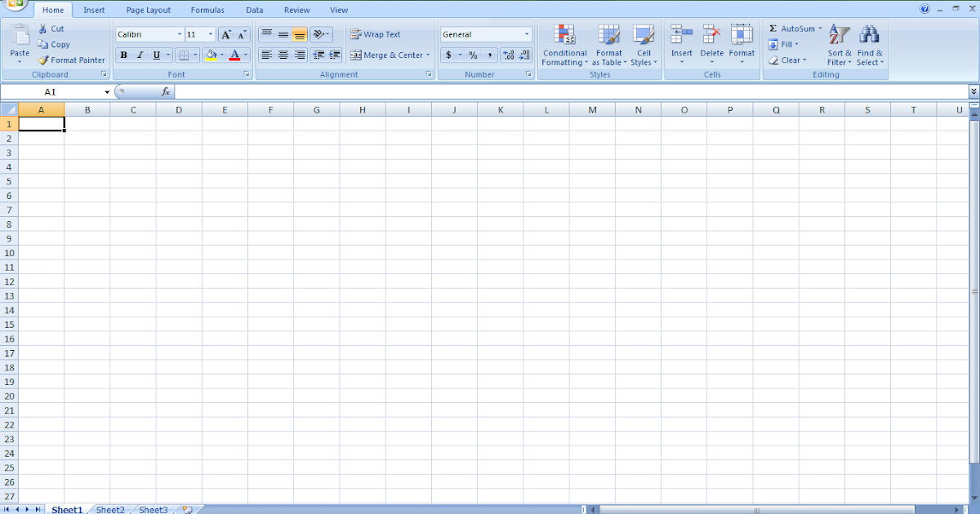Center align the cell text
The height and width of the screenshot is (514, 980).
click(282, 55)
